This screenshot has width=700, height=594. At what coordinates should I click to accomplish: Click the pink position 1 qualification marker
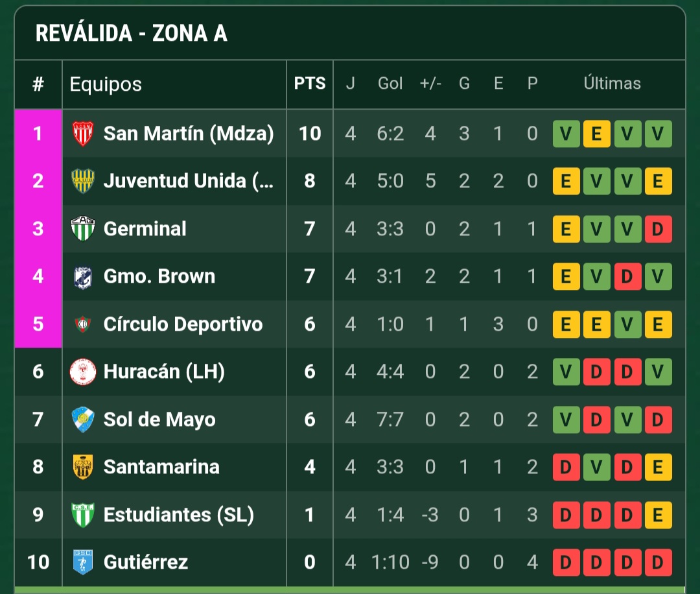coord(38,133)
